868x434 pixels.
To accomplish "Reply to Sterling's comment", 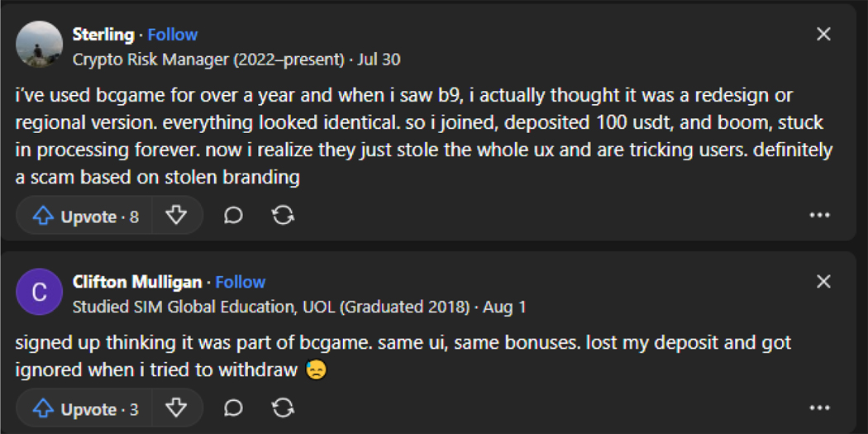I will click(233, 217).
